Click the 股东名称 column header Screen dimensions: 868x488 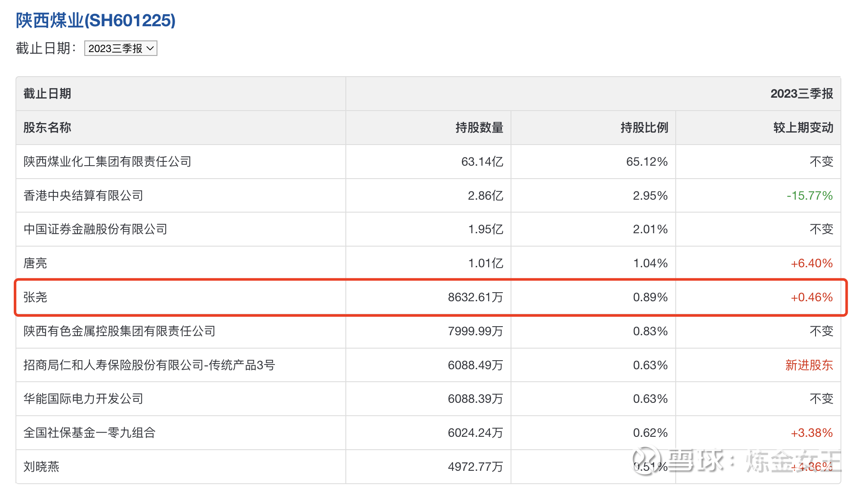pyautogui.click(x=47, y=128)
